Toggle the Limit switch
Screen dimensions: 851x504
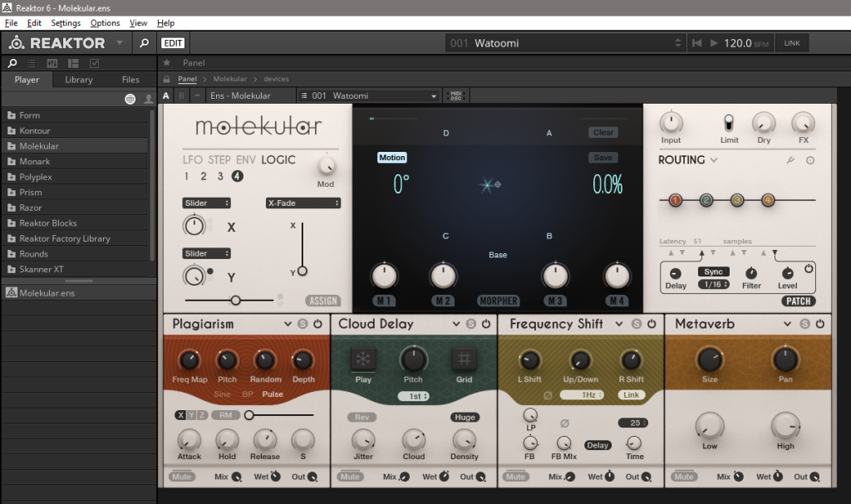[x=729, y=124]
